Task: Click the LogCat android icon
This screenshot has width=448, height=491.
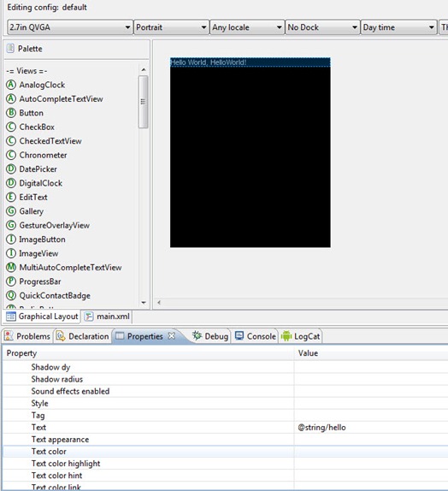Action: (286, 336)
